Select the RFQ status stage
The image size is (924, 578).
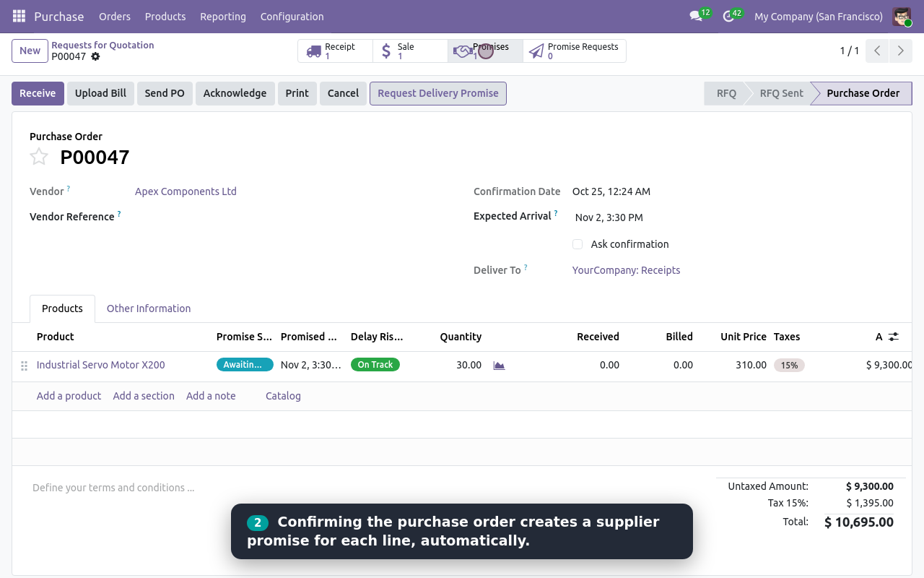click(x=726, y=93)
